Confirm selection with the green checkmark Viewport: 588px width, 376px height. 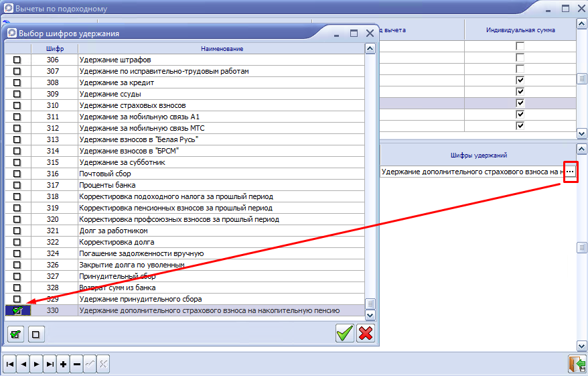click(x=345, y=333)
